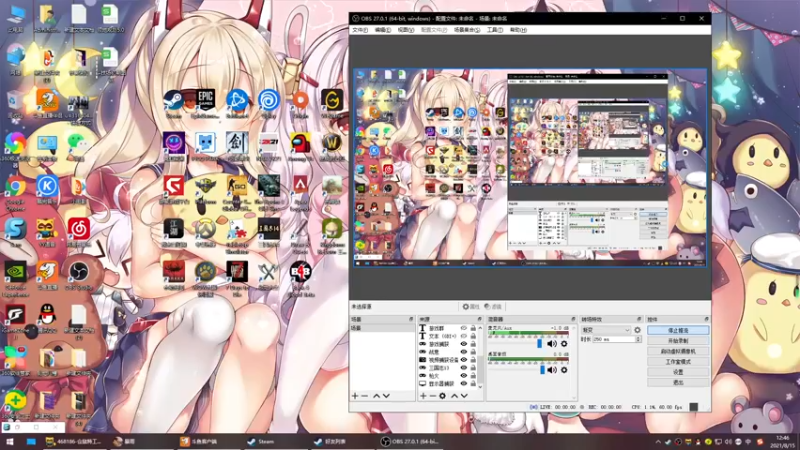Image resolution: width=800 pixels, height=450 pixels.
Task: Toggle lock on 视频捕获设备 source
Action: 473,360
